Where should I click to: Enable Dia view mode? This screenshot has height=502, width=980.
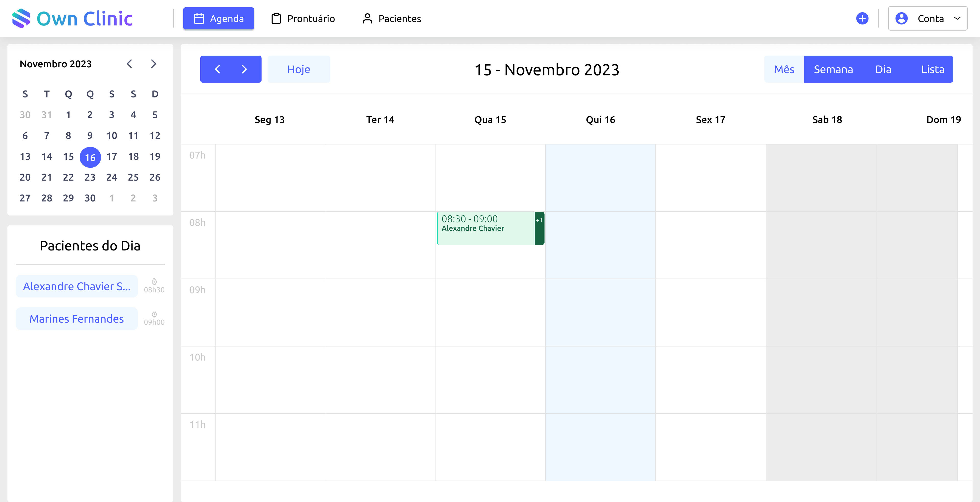click(883, 69)
